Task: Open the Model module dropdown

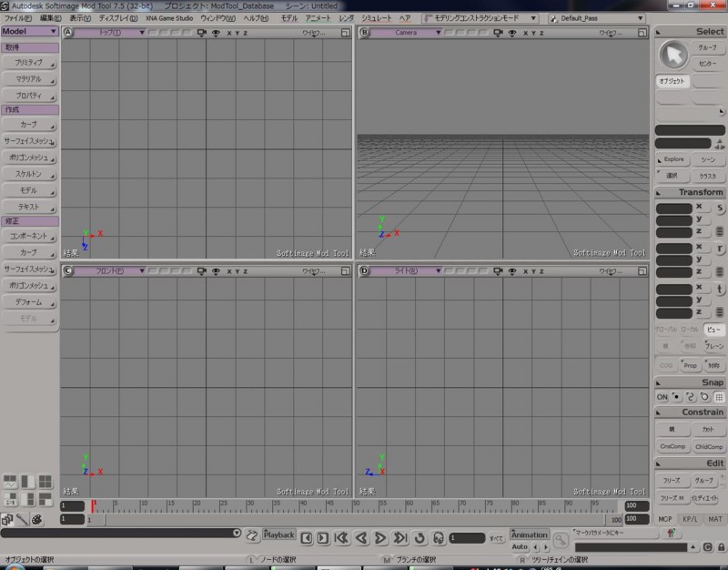Action: [29, 31]
